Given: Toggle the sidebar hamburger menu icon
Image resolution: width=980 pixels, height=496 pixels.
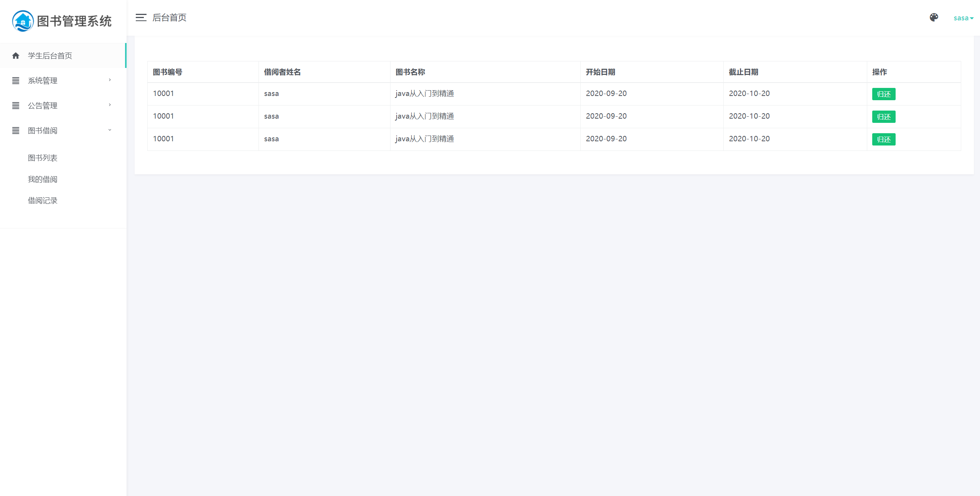Looking at the screenshot, I should point(141,18).
